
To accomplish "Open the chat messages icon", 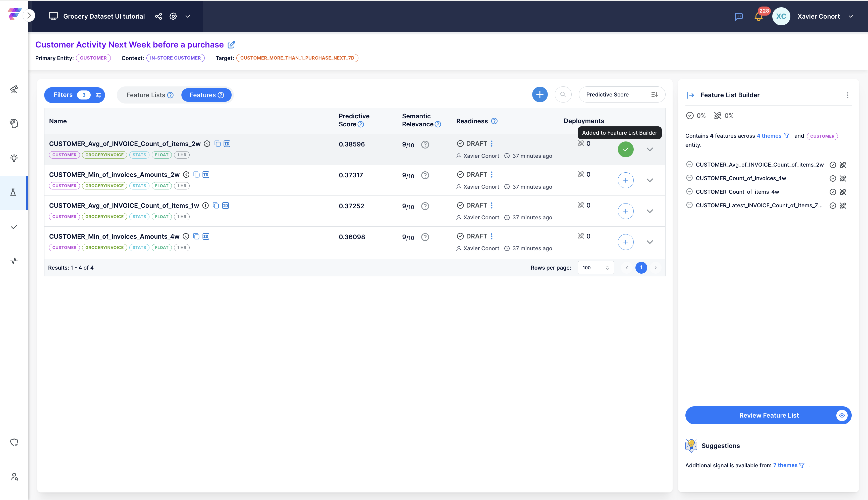I will [x=739, y=17].
